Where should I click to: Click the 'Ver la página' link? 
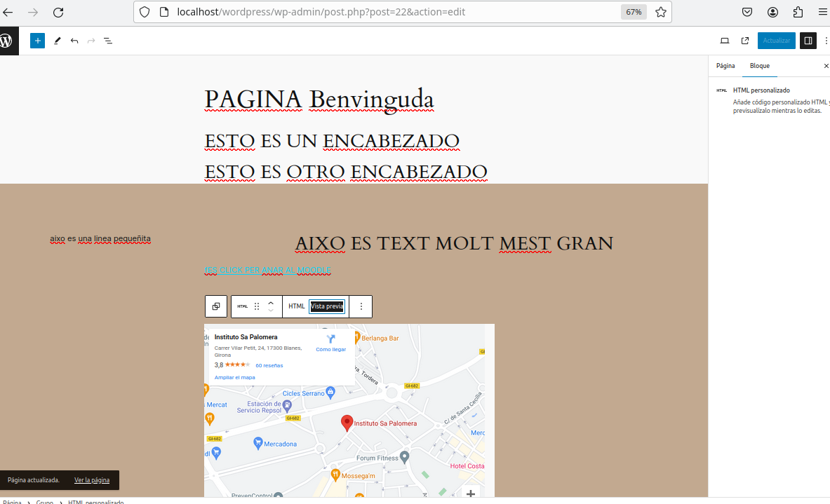coord(92,480)
